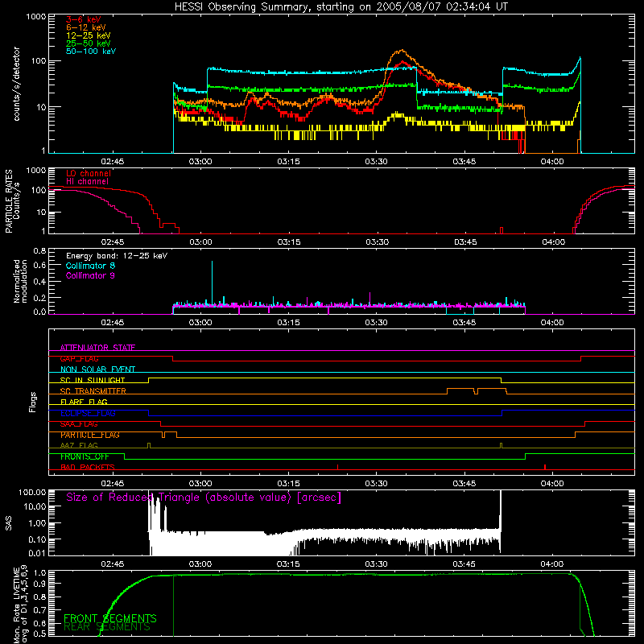The width and height of the screenshot is (644, 644).
Task: Click the PARTICLE_FLAG flag label
Action: 90,435
